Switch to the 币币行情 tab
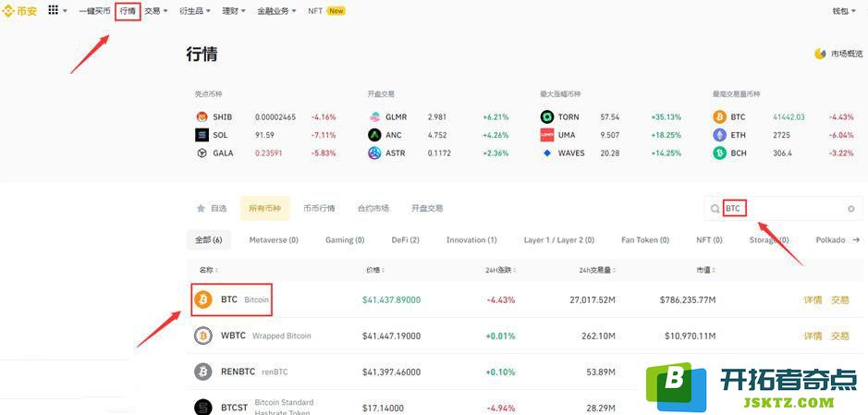Screen dimensions: 868x415 (319, 209)
